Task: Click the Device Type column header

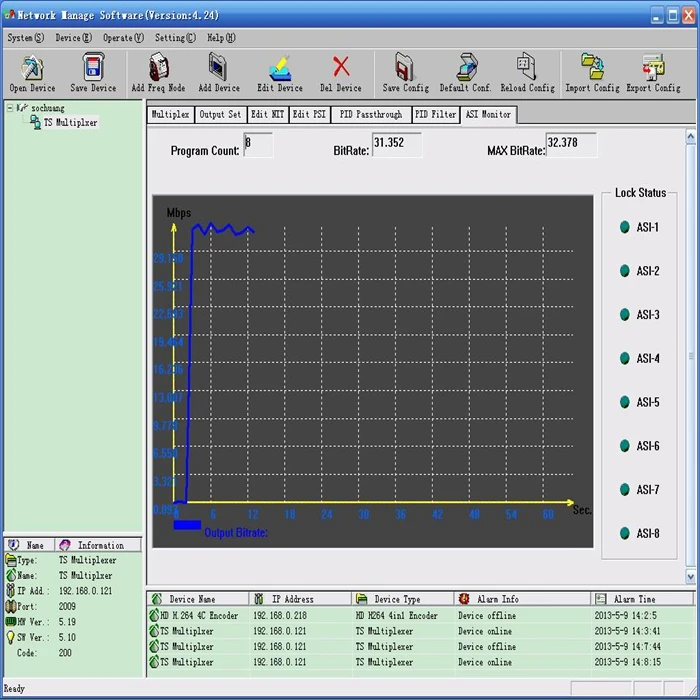Action: coord(403,599)
